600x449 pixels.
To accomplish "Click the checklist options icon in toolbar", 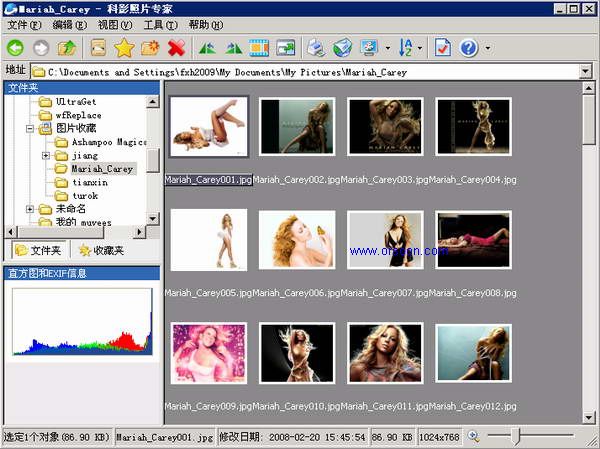I will (443, 47).
